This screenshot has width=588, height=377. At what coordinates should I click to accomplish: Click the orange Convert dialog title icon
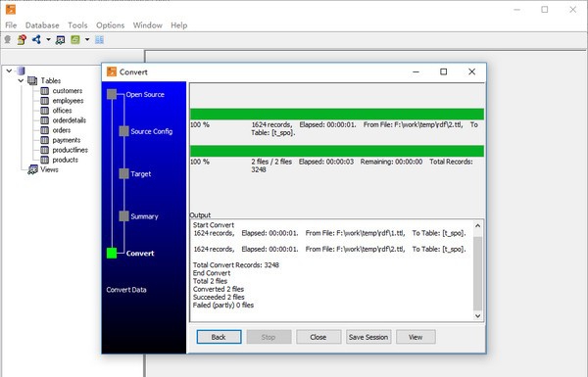pos(112,71)
